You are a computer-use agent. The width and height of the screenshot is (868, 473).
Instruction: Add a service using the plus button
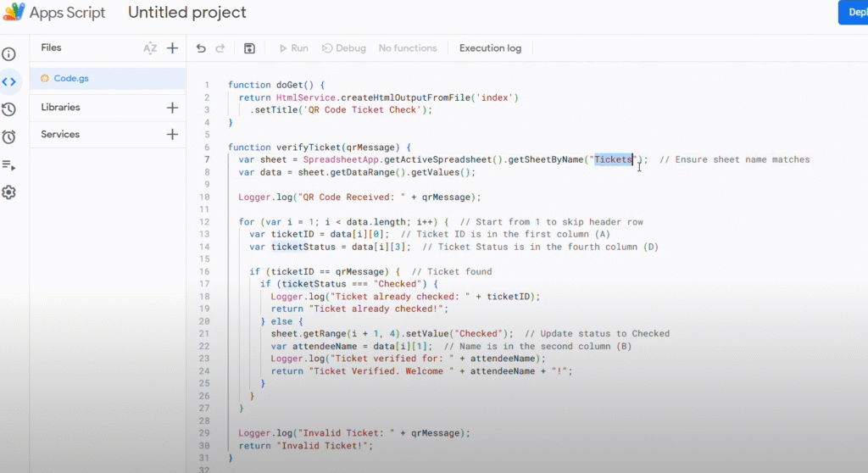coord(172,135)
